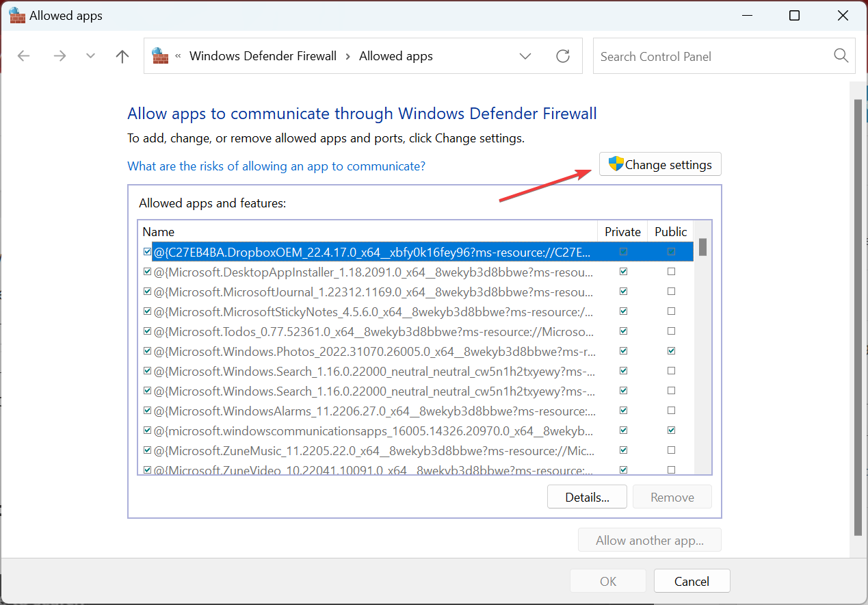Toggle DesktopAppInstaller name checkbox
Screen dimensions: 868x605
(147, 272)
